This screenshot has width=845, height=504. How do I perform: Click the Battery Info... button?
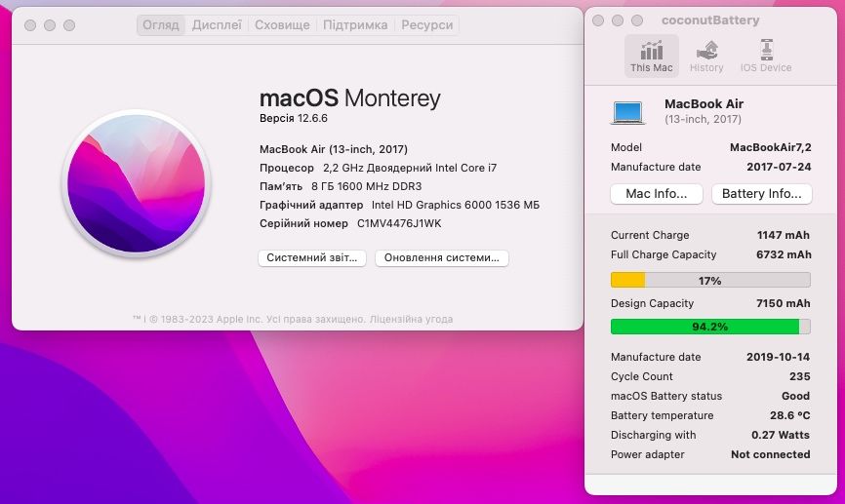click(762, 194)
